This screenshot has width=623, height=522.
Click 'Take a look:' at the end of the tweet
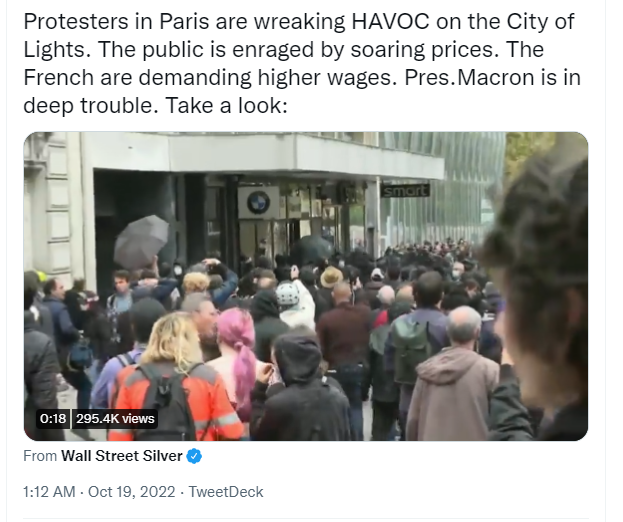pos(226,105)
